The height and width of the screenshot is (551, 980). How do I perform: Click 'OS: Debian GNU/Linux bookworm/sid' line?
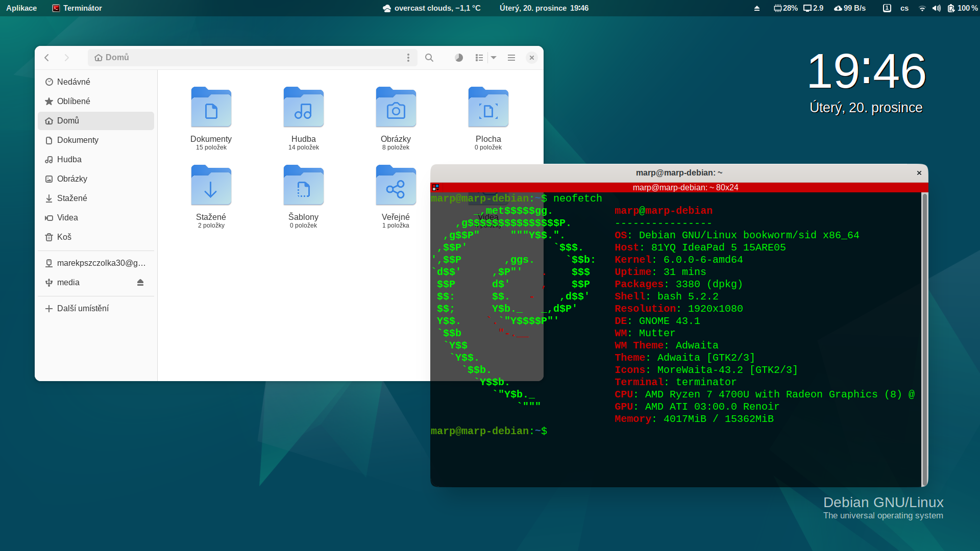(737, 235)
